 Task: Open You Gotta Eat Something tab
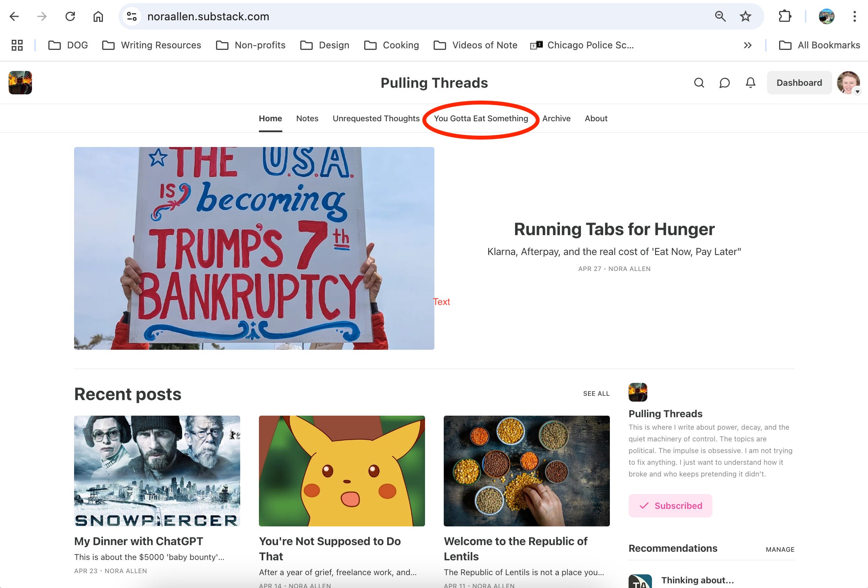(481, 119)
